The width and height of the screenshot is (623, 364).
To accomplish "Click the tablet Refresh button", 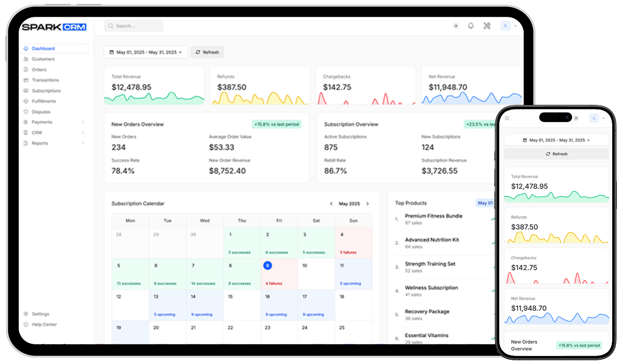I will coord(207,52).
